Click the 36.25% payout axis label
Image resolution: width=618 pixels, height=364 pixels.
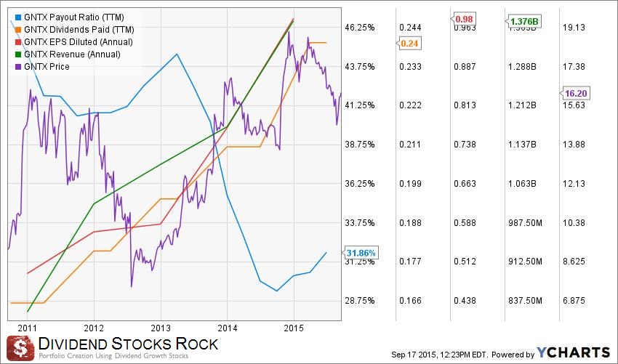tap(360, 184)
